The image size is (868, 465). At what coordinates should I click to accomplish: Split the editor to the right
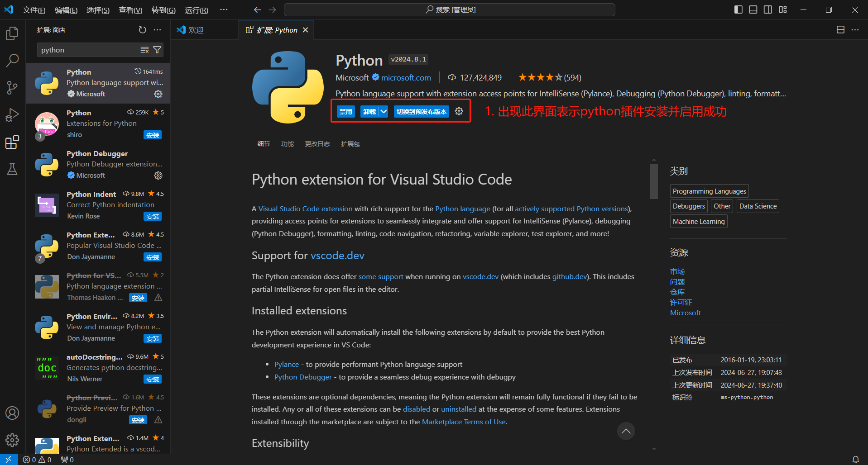pyautogui.click(x=840, y=30)
